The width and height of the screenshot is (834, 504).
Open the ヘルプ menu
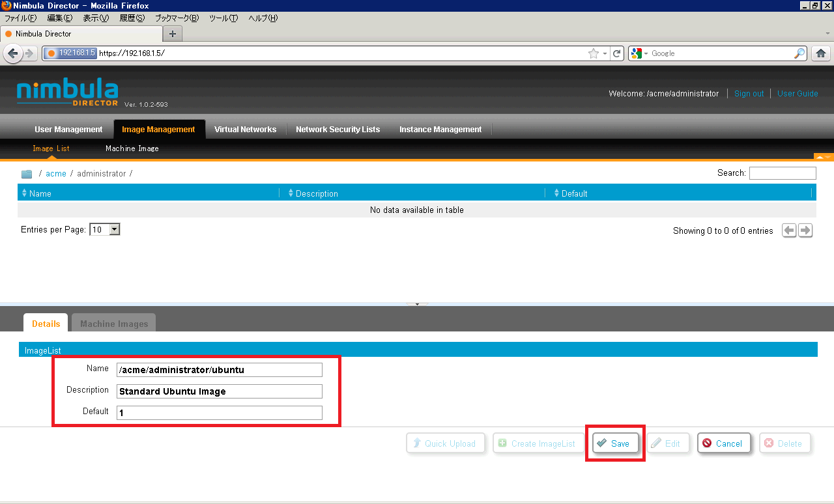tap(263, 18)
